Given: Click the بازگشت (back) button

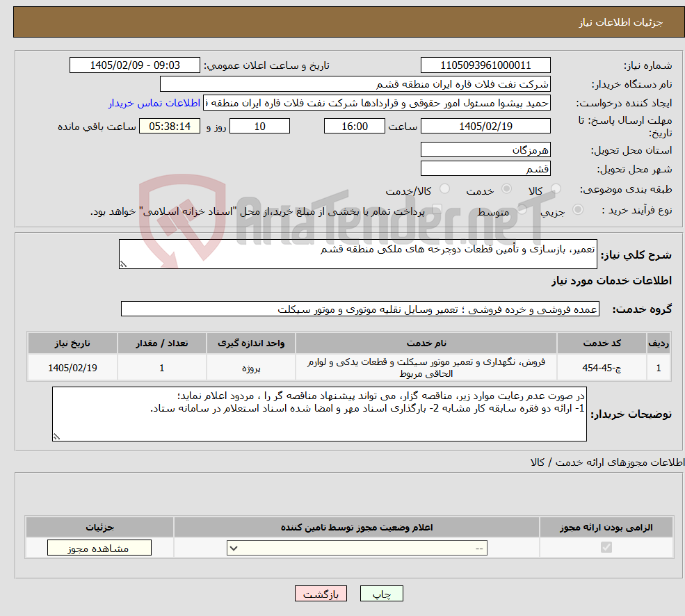Looking at the screenshot, I should 321,594.
